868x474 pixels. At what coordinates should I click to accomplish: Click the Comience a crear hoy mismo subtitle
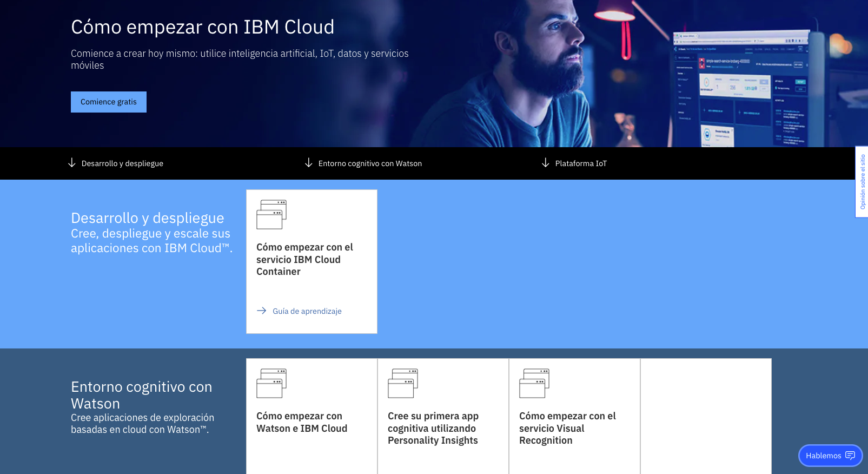pyautogui.click(x=240, y=60)
